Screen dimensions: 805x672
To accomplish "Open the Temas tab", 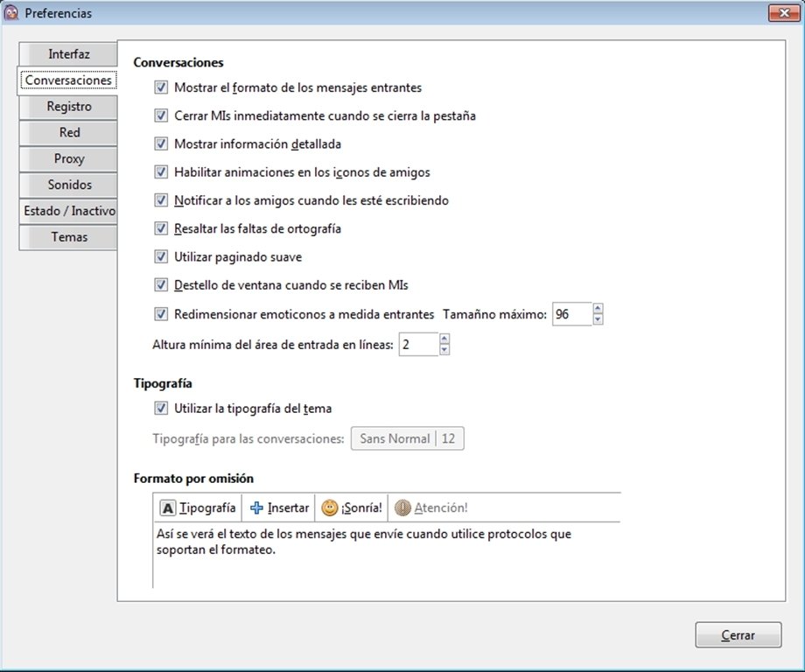I will point(68,237).
